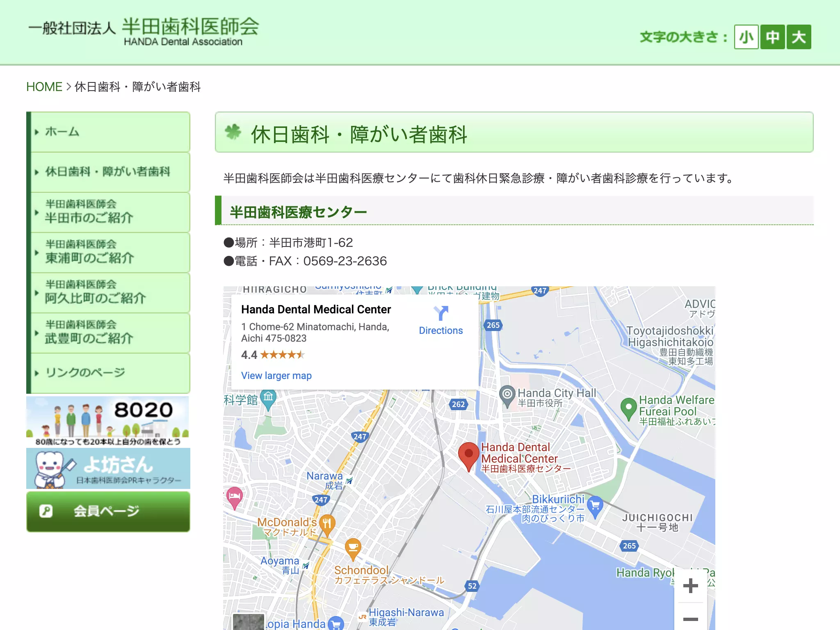The width and height of the screenshot is (840, 630).
Task: Click the Aoyama intersection label
Action: click(x=281, y=565)
